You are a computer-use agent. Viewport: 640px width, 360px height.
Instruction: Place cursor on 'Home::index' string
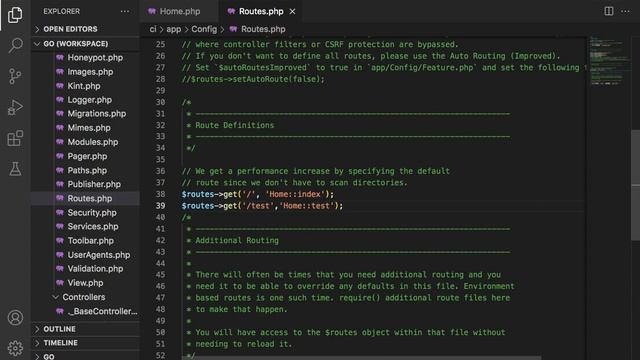pyautogui.click(x=295, y=194)
